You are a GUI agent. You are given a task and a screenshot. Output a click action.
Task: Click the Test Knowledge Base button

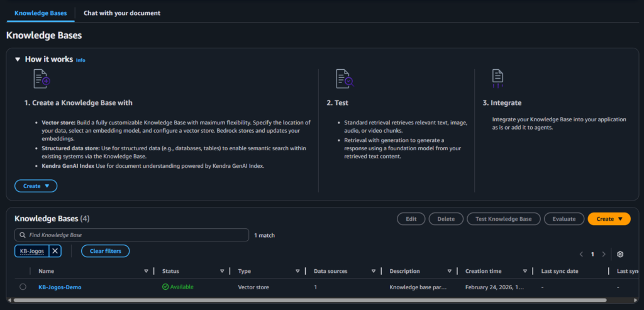[x=503, y=219]
